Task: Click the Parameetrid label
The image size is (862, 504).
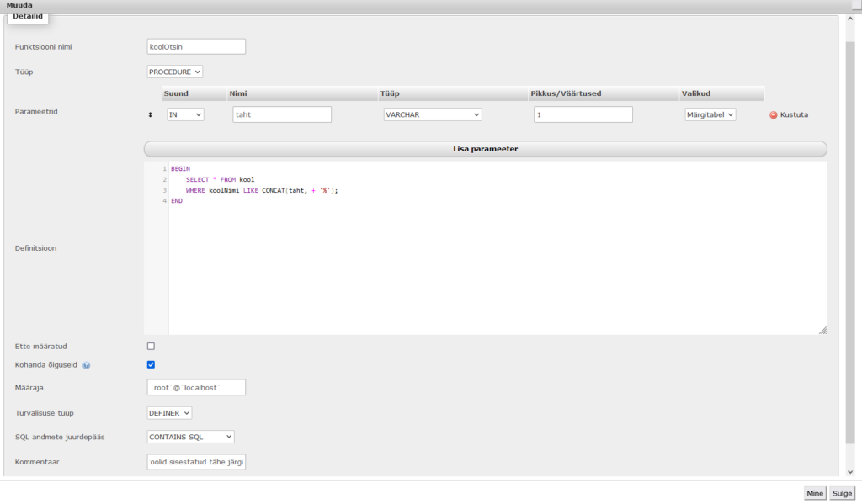Action: coord(36,112)
